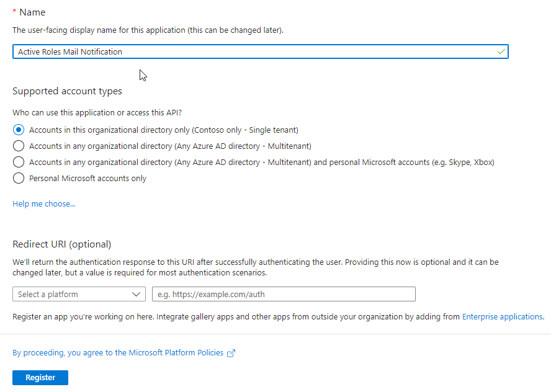Click the Redirect URI (optional) heading
This screenshot has width=551, height=392.
(x=62, y=244)
